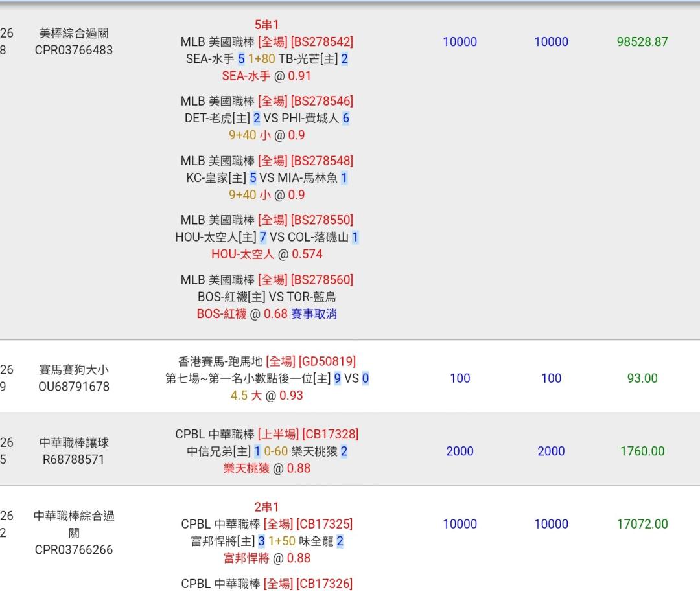
Task: Select the BOS-紅襪 @ 0.68 賽事取消 line
Action: tap(266, 313)
